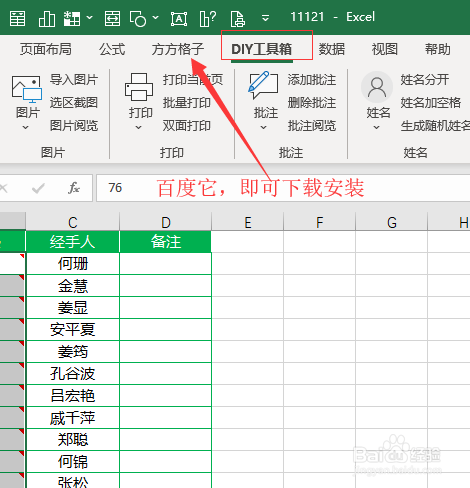Click the shapes icon in quick access toolbar
This screenshot has height=488, width=470.
point(138,19)
